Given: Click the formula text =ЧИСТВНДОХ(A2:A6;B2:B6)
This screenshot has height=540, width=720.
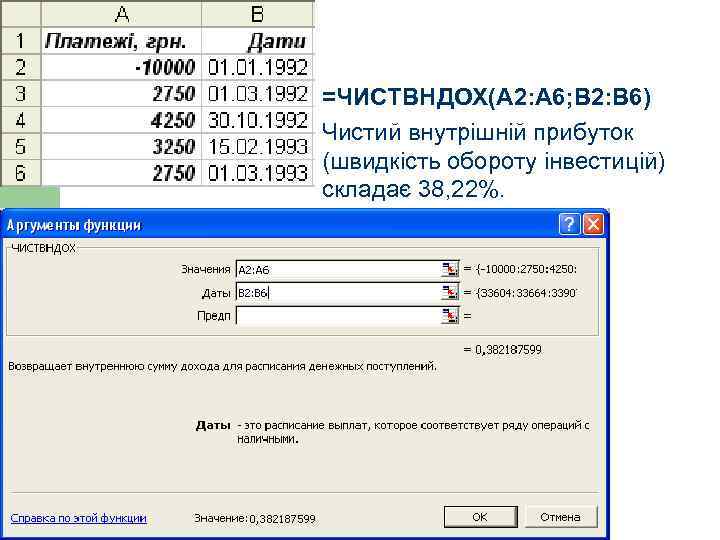Looking at the screenshot, I should pos(486,97).
